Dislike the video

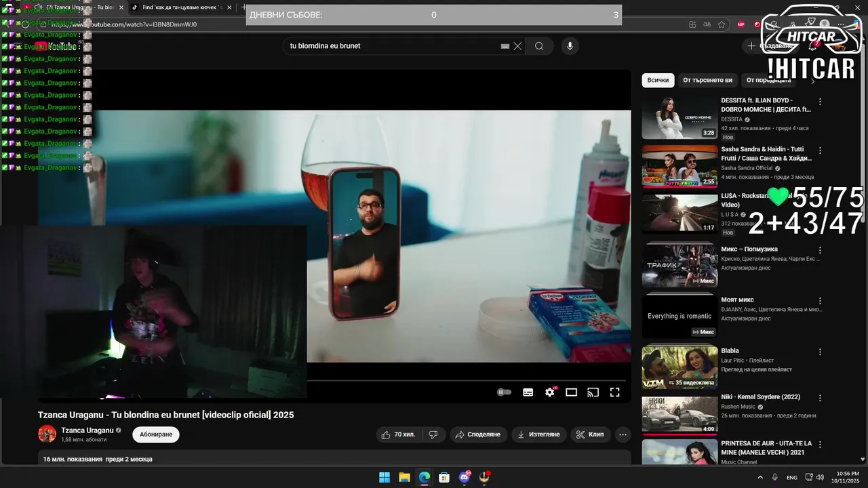pyautogui.click(x=433, y=434)
